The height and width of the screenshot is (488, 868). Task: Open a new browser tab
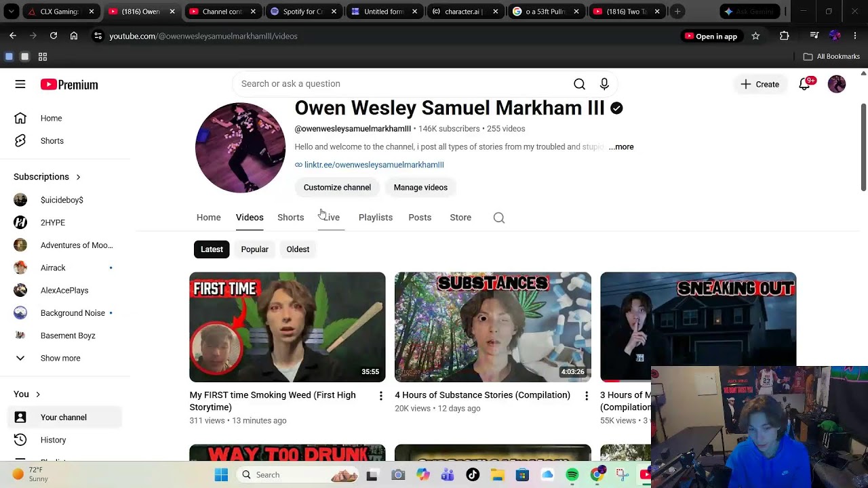[677, 12]
